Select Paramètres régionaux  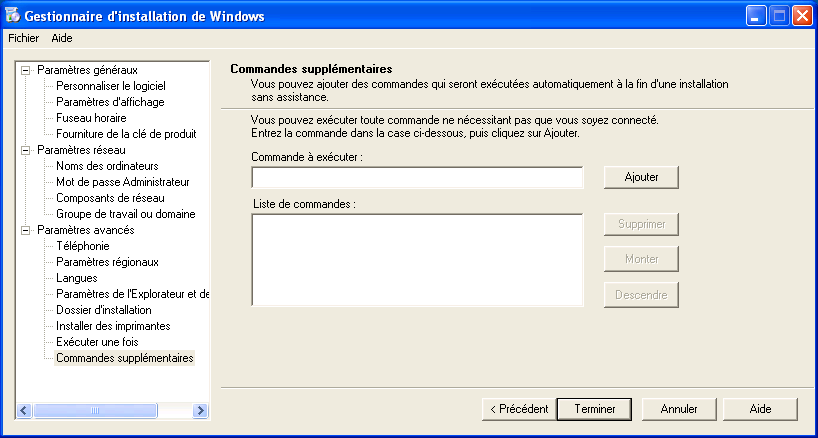pyautogui.click(x=107, y=262)
